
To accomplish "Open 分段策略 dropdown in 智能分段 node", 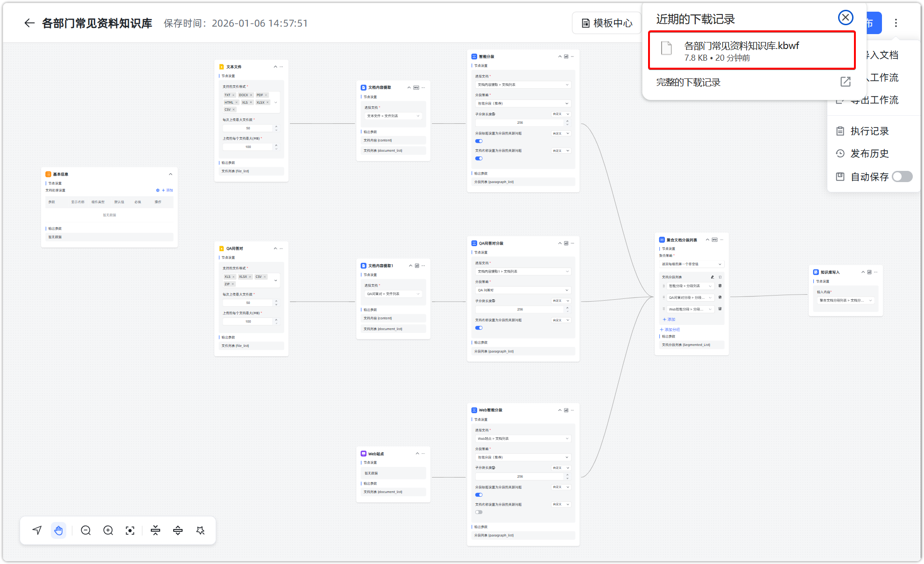I will (522, 104).
